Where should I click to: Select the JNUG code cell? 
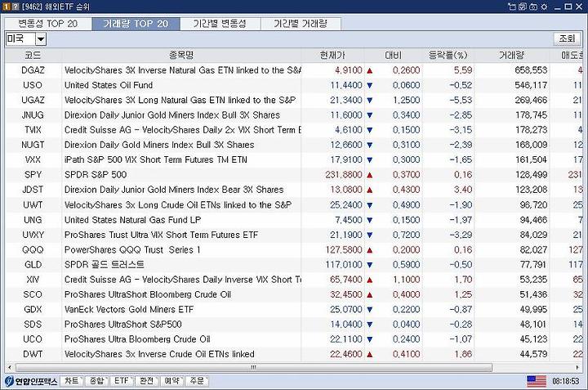pyautogui.click(x=33, y=114)
